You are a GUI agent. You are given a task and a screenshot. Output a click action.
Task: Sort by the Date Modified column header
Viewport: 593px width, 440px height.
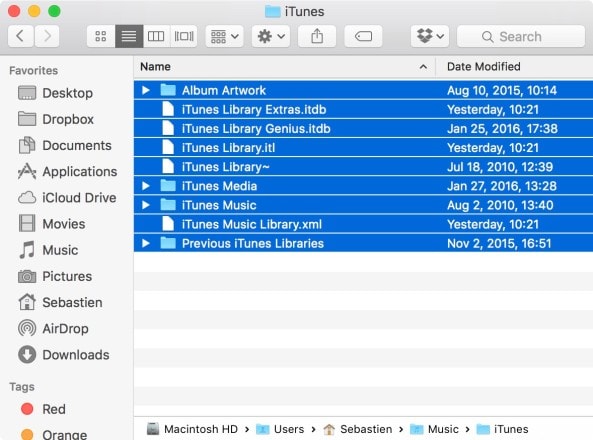tap(484, 67)
